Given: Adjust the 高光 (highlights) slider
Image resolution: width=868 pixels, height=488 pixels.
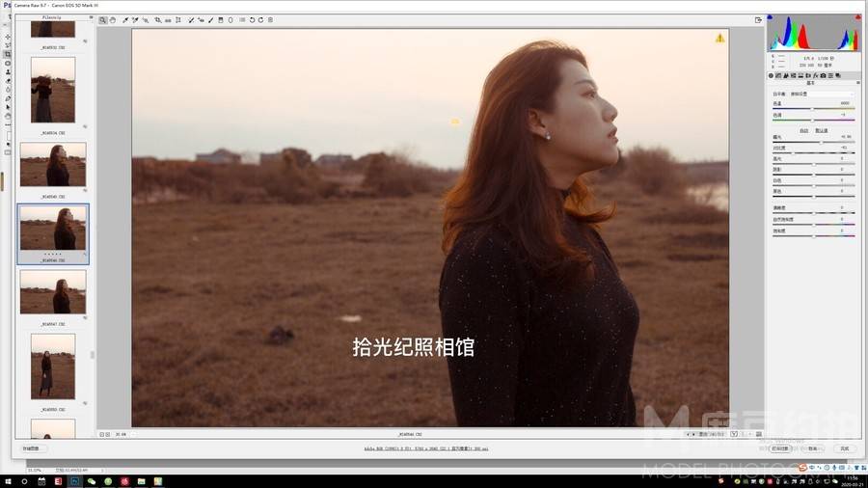Looking at the screenshot, I should tap(813, 164).
